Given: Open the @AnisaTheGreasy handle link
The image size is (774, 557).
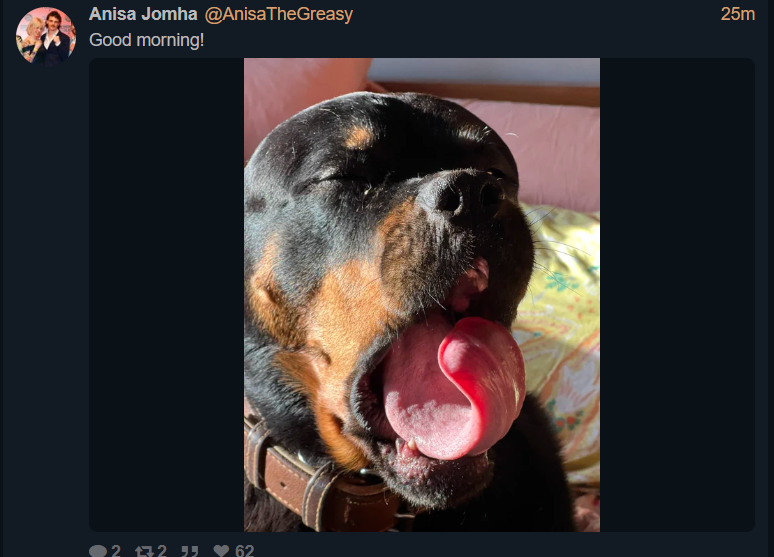Looking at the screenshot, I should point(278,14).
